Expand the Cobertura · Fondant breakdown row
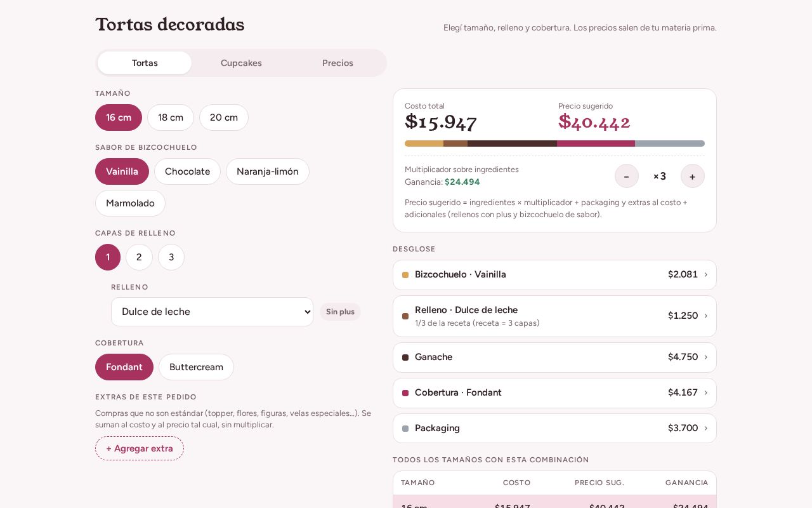This screenshot has height=508, width=812. [554, 393]
